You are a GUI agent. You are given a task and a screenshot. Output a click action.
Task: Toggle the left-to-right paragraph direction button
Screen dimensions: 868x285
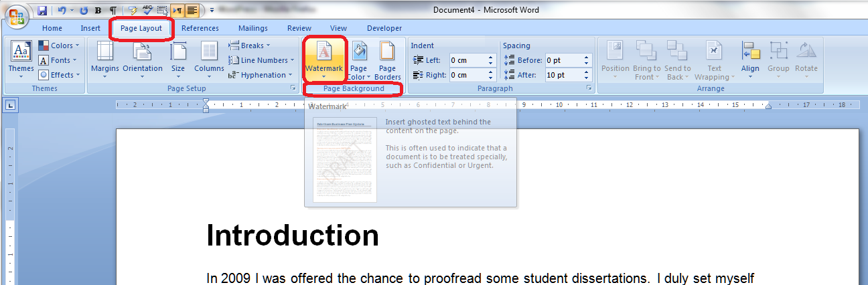click(x=177, y=11)
